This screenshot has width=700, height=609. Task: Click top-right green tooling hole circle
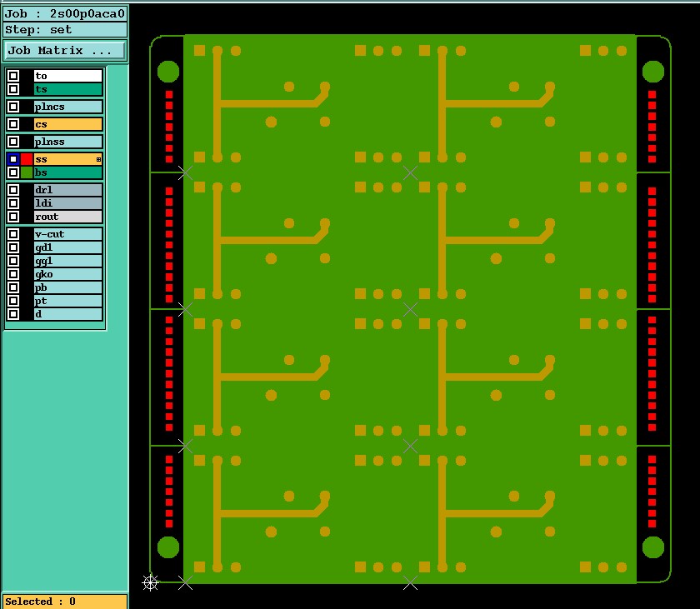[653, 72]
